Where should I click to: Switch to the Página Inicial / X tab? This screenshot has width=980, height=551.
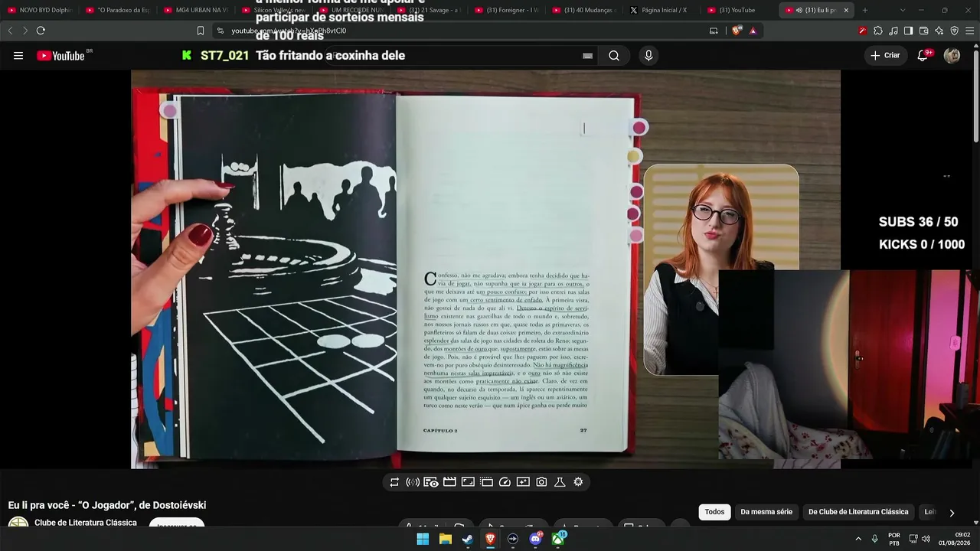pyautogui.click(x=661, y=10)
